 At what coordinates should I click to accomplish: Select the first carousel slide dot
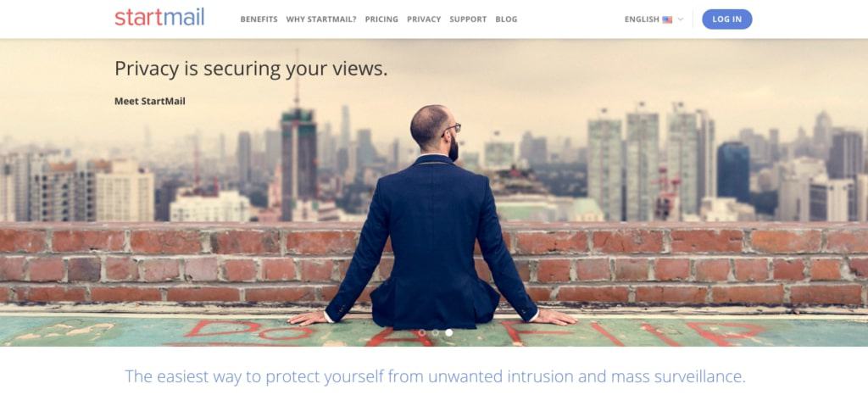(422, 332)
